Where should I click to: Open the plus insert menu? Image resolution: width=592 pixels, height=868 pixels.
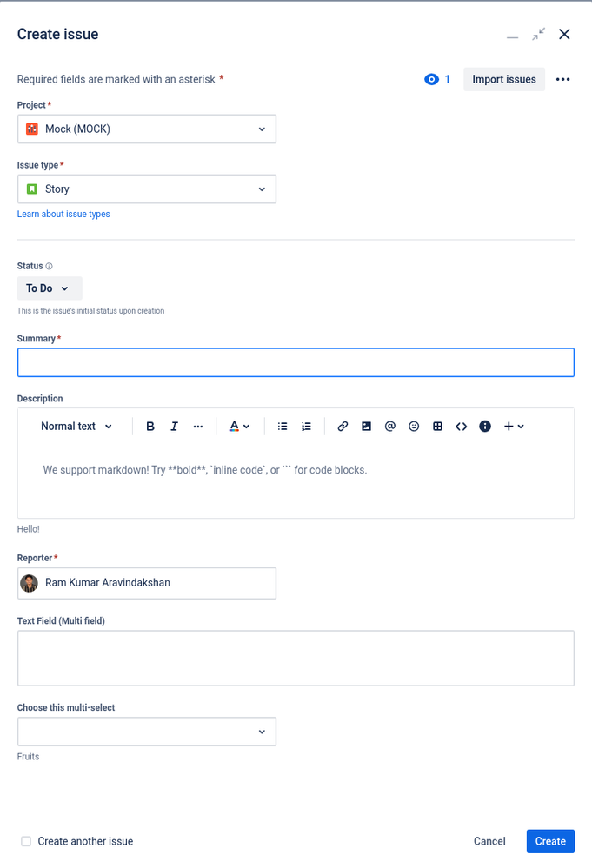click(x=514, y=427)
